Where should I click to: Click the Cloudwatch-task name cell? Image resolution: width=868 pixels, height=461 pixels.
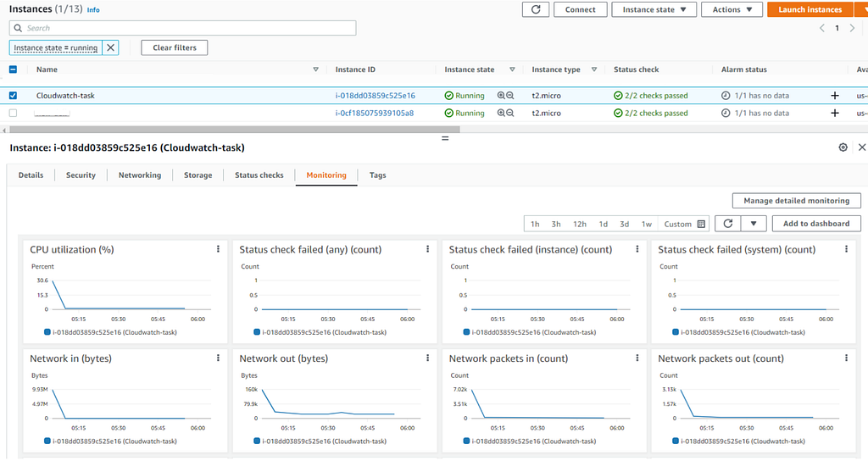click(65, 95)
